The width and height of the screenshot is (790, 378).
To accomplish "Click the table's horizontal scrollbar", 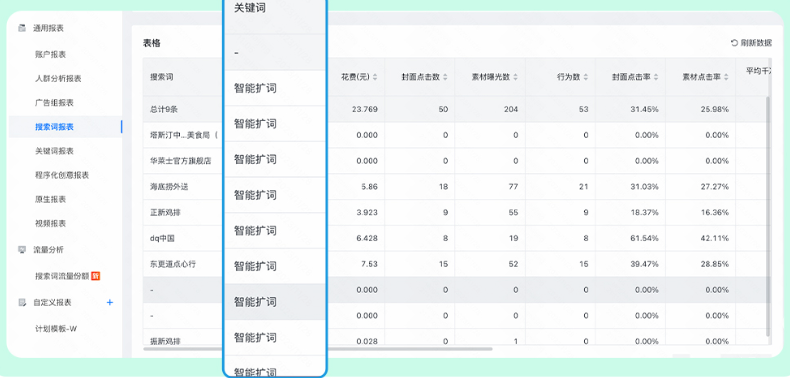I will tap(317, 348).
